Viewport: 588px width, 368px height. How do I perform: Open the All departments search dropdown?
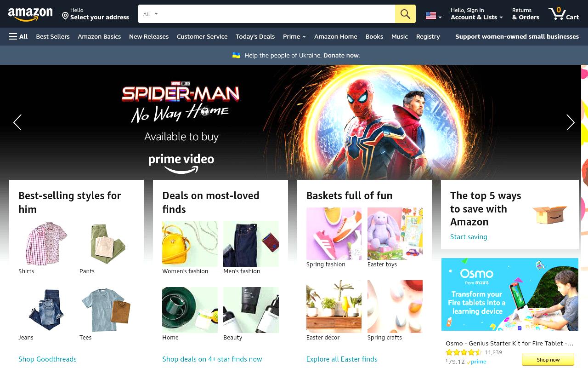(151, 14)
